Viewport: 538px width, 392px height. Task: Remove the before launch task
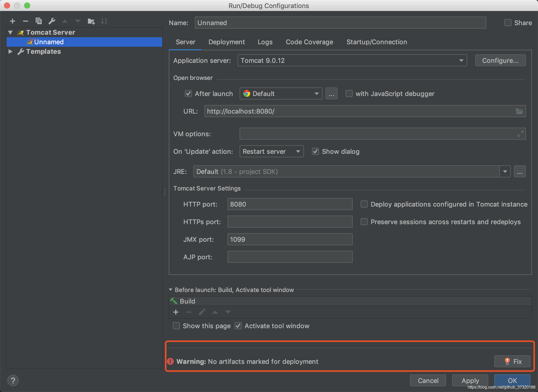point(189,312)
